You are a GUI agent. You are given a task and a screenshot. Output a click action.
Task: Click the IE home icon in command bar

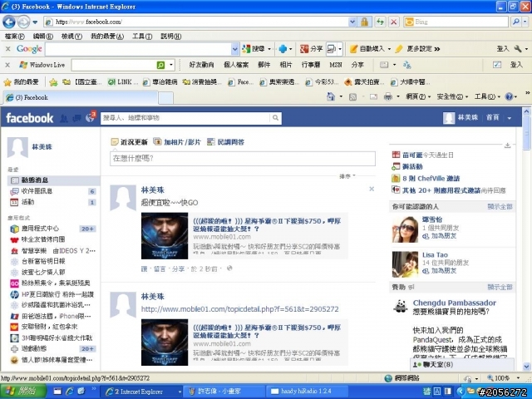click(x=331, y=96)
